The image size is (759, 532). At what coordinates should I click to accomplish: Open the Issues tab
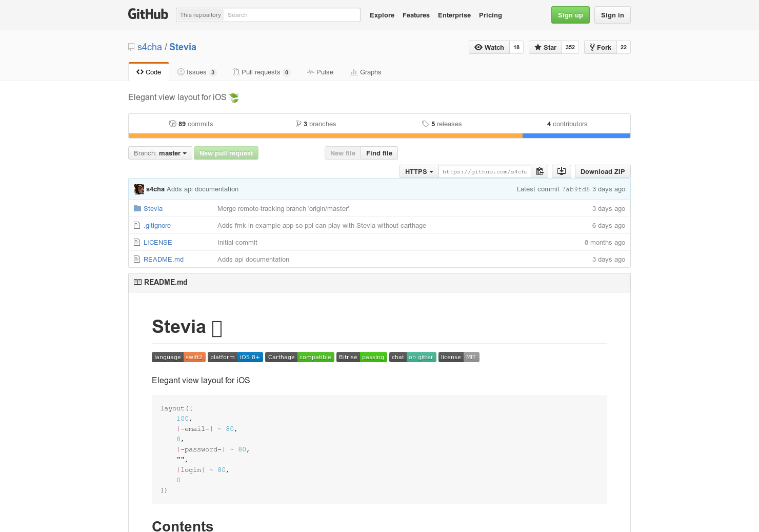click(197, 72)
